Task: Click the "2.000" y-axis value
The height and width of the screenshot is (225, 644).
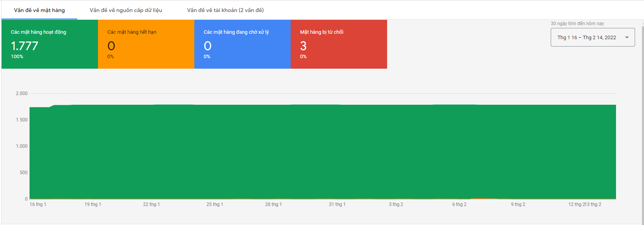Action: [x=22, y=93]
